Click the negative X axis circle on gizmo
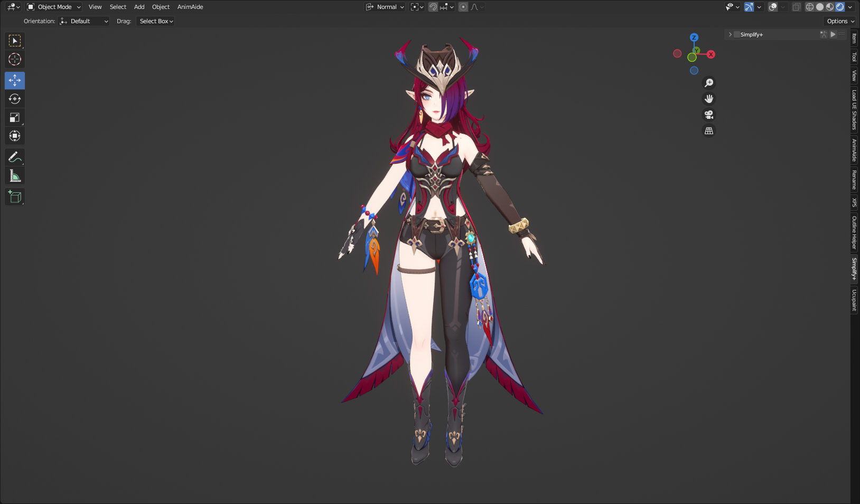Viewport: 860px width, 504px height. 677,53
